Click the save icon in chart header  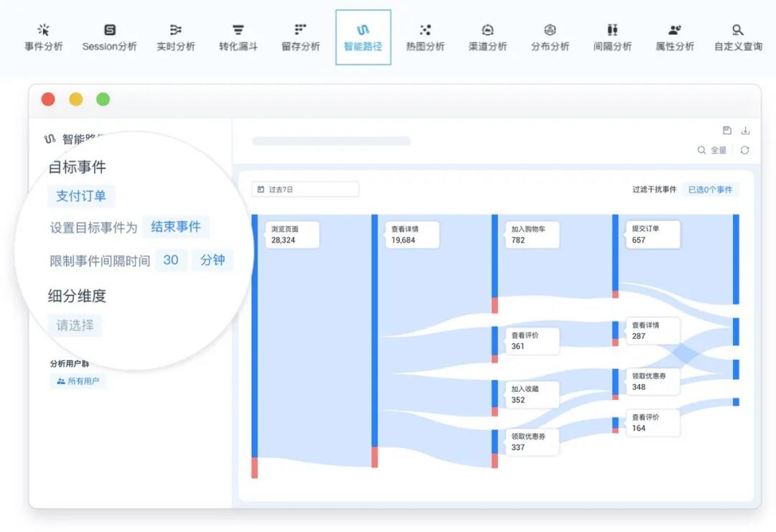pos(727,131)
